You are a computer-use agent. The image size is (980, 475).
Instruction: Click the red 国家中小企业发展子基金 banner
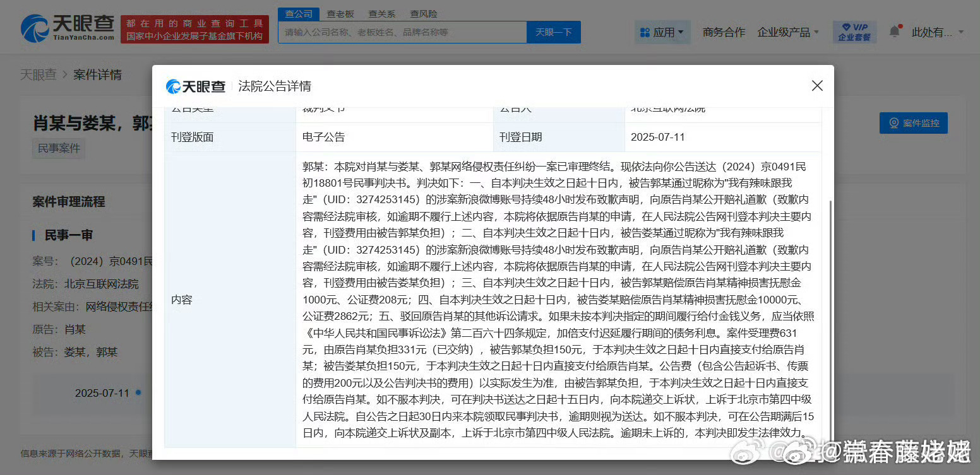click(x=194, y=30)
